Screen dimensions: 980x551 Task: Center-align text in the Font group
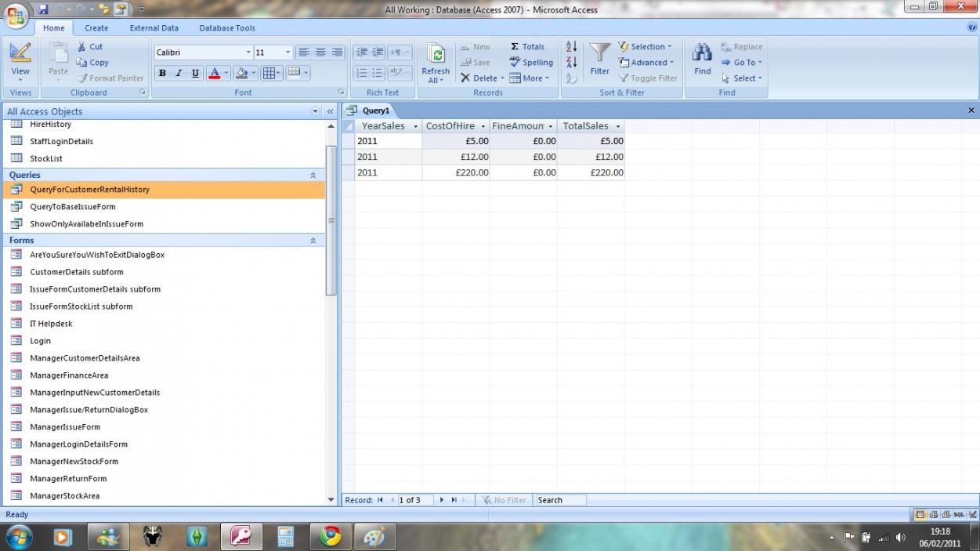(320, 53)
